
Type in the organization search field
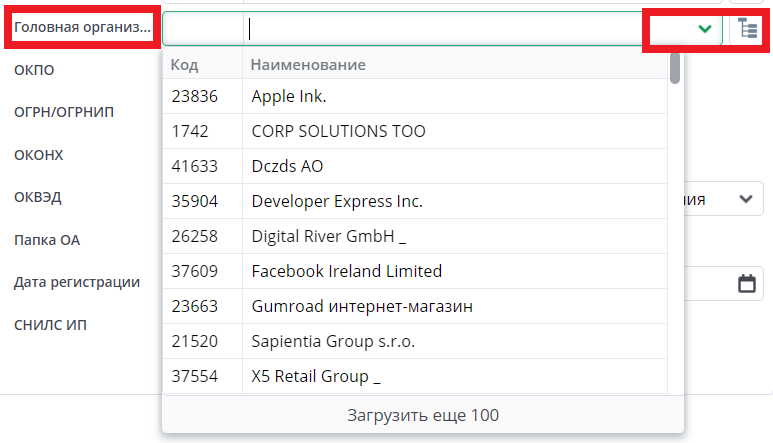[440, 29]
